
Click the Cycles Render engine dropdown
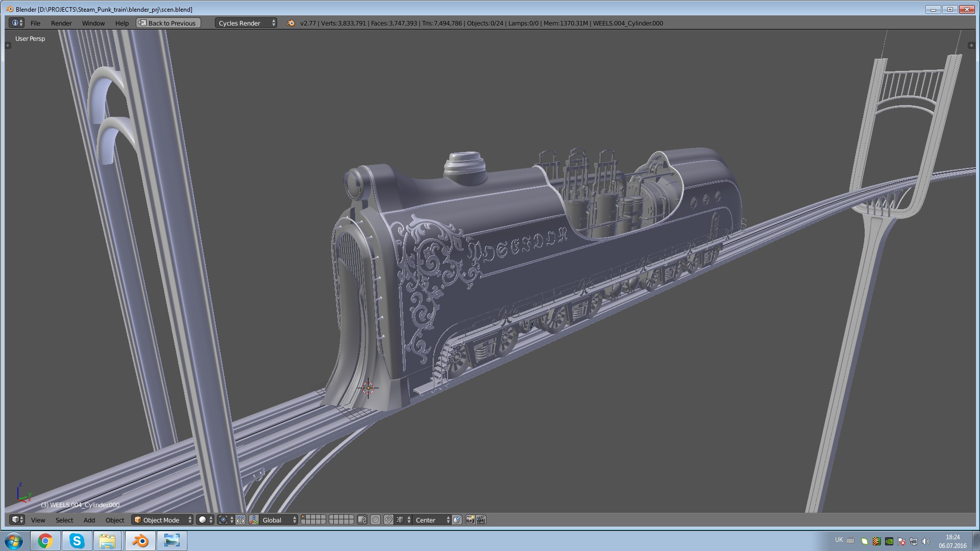point(246,22)
